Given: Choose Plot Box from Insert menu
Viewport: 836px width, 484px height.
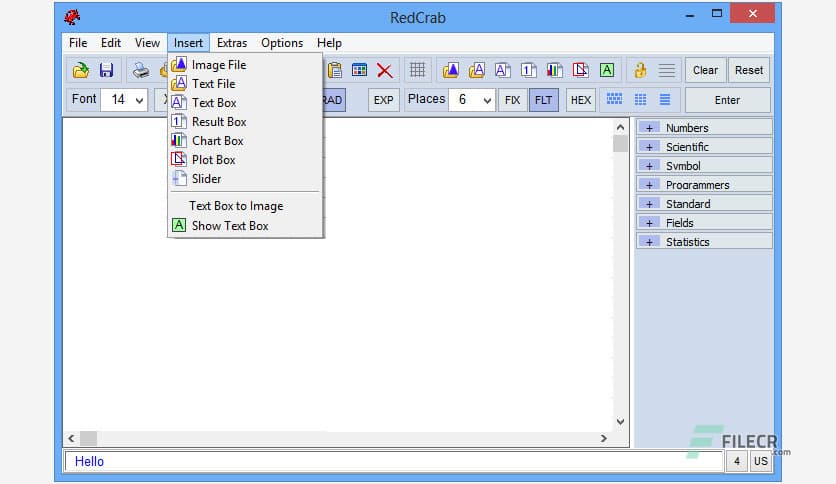Looking at the screenshot, I should point(245,160).
